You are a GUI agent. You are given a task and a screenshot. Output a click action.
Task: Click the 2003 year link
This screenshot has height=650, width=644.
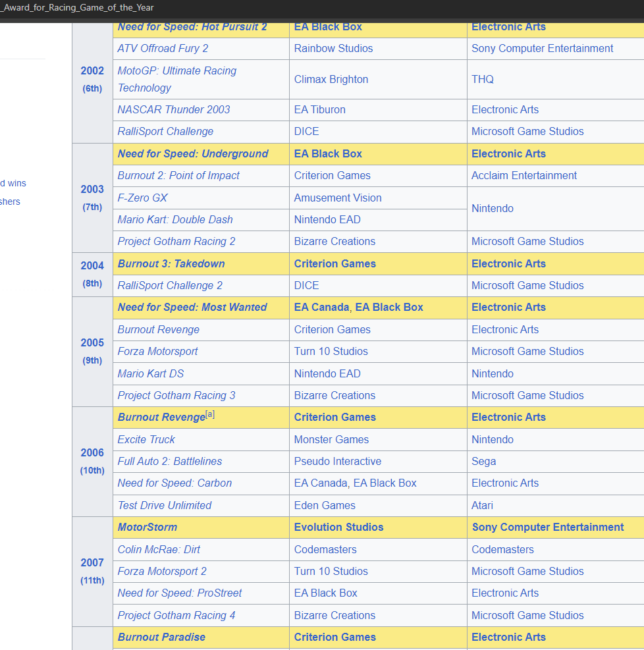point(92,190)
